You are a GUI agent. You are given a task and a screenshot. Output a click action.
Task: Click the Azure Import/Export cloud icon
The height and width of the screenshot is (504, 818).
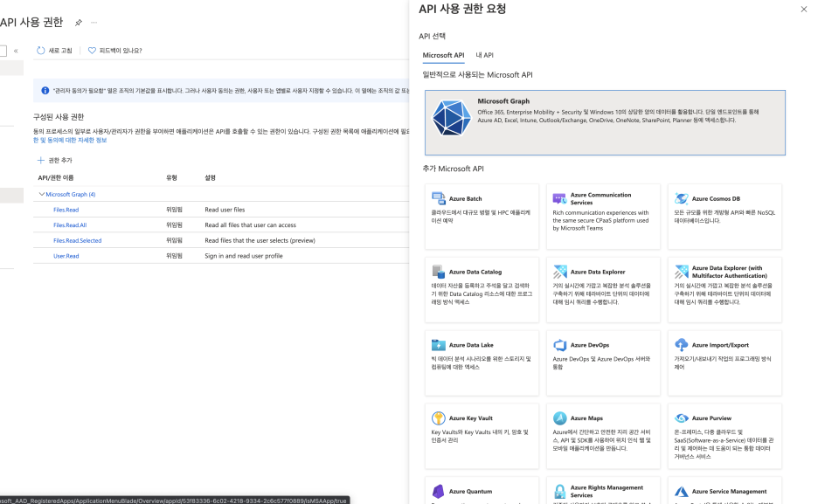(682, 344)
